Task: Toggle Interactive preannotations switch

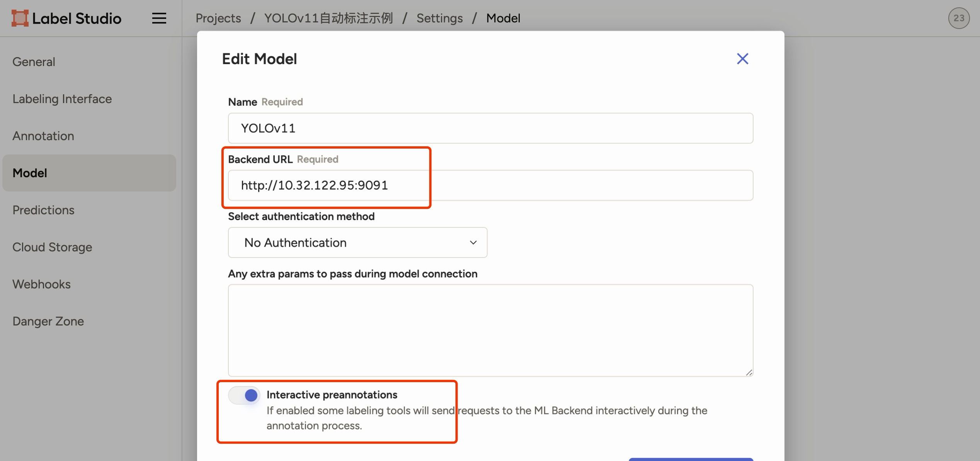Action: [244, 395]
